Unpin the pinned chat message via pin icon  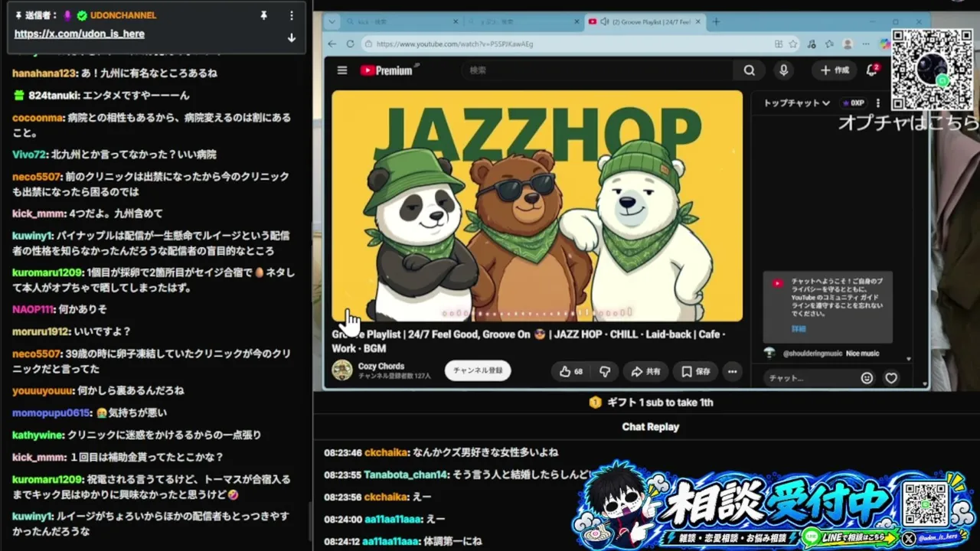264,15
